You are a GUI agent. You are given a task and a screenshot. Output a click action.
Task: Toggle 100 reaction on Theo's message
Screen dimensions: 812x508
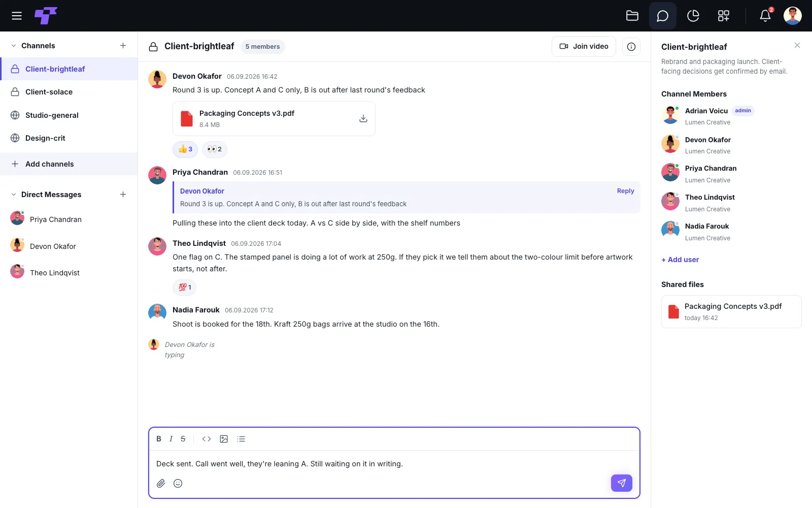185,288
